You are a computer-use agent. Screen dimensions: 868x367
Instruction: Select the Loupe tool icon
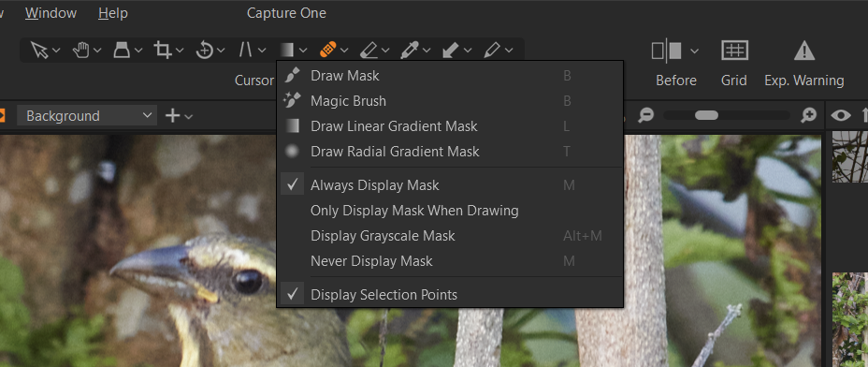(122, 51)
